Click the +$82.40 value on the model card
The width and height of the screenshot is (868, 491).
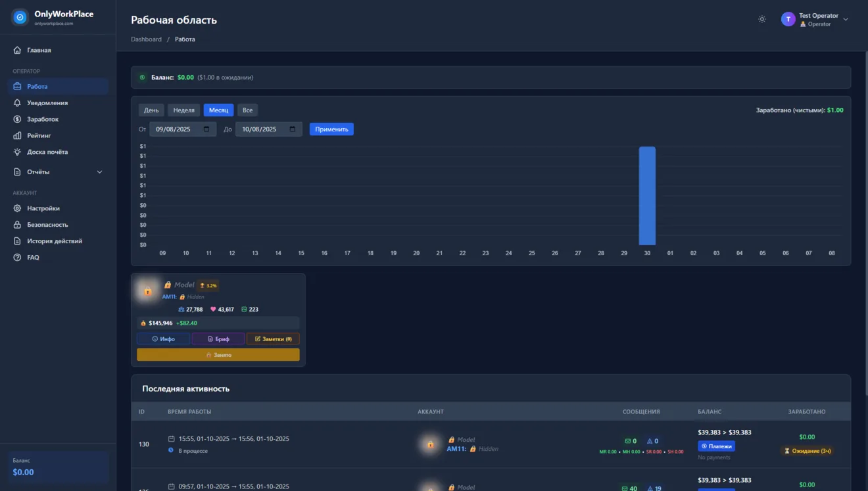tap(186, 323)
